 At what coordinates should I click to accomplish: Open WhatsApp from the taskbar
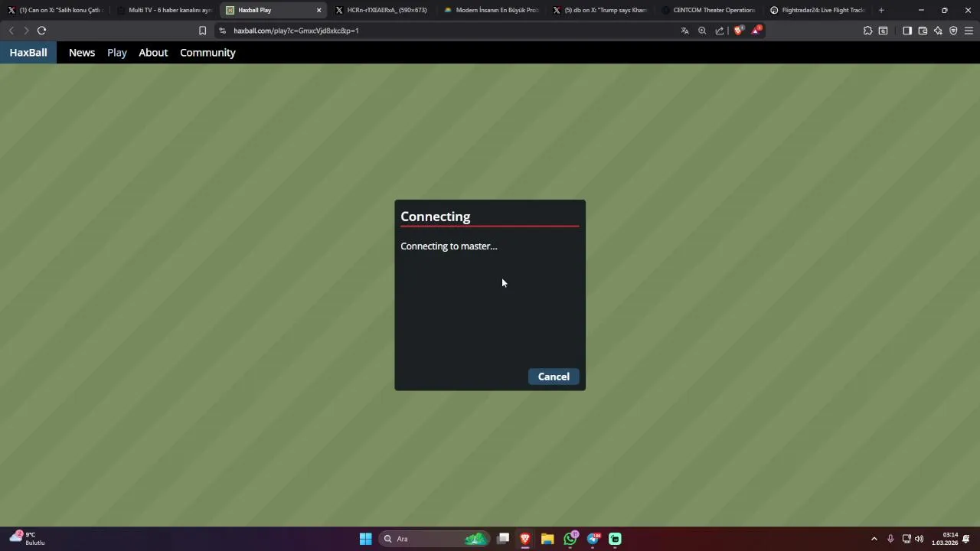(570, 539)
